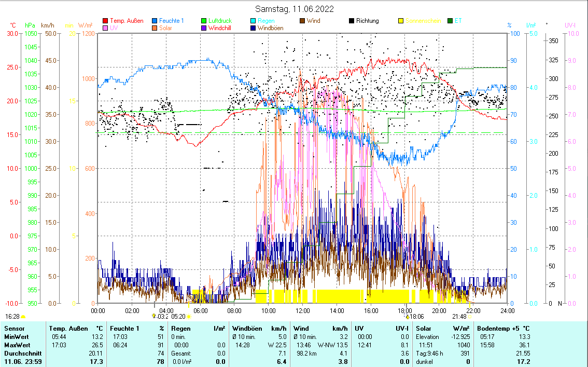The image size is (588, 367).
Task: Click the UV maximum value 8.1
Action: point(405,345)
